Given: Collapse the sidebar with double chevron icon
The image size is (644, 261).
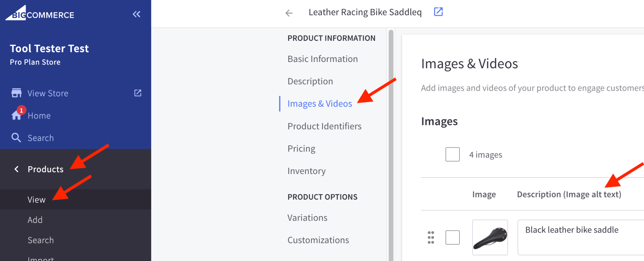Looking at the screenshot, I should point(136,14).
